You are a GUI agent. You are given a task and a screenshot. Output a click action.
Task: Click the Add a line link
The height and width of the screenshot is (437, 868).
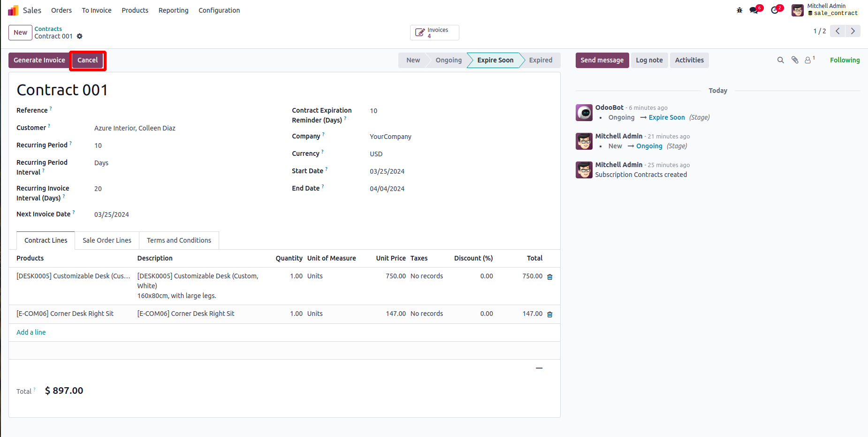(31, 332)
